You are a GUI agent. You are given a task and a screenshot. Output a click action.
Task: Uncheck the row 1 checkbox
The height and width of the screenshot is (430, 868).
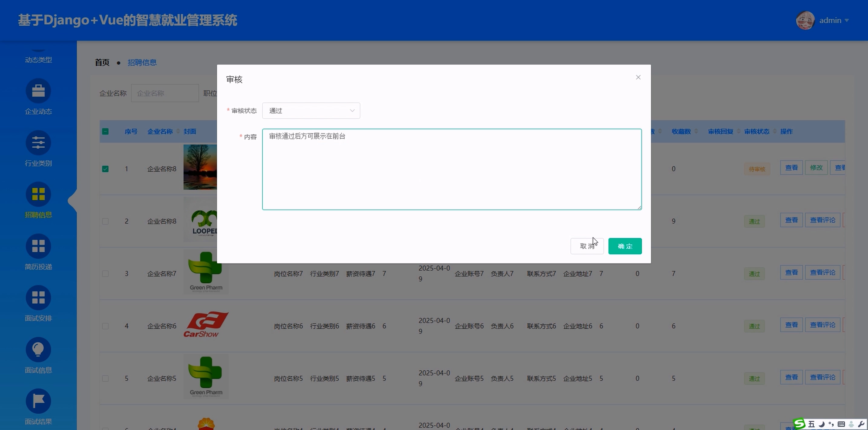coord(105,169)
